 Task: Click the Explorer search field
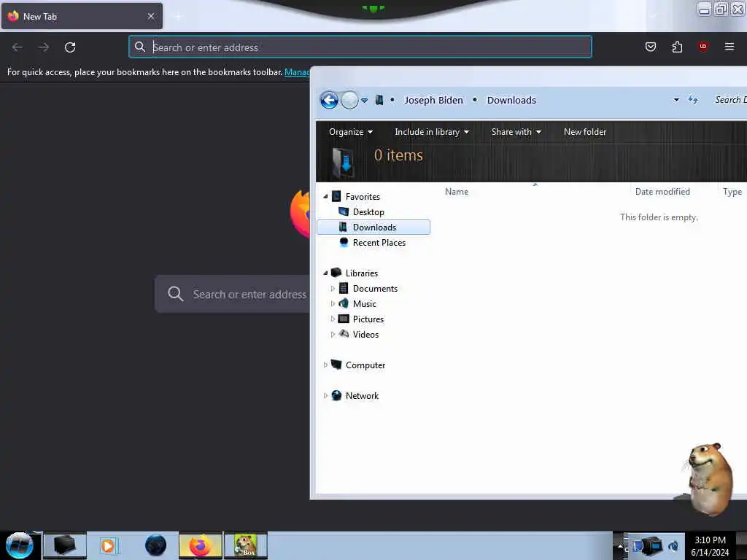(x=729, y=99)
